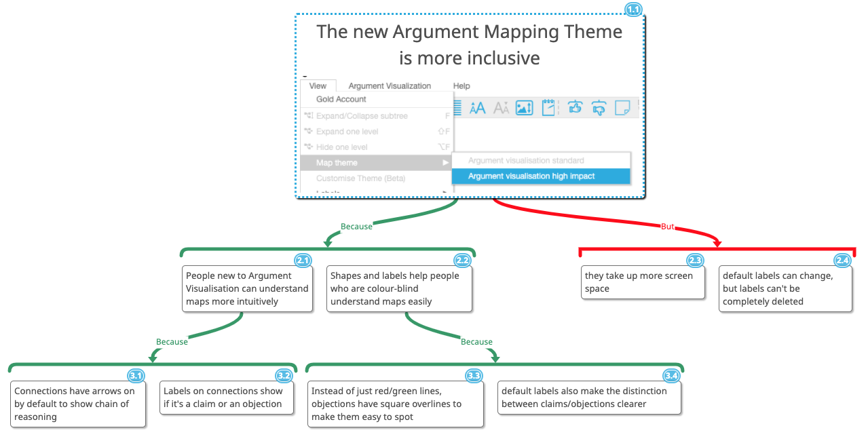
Task: Open the Argument Visualization menu
Action: click(390, 86)
